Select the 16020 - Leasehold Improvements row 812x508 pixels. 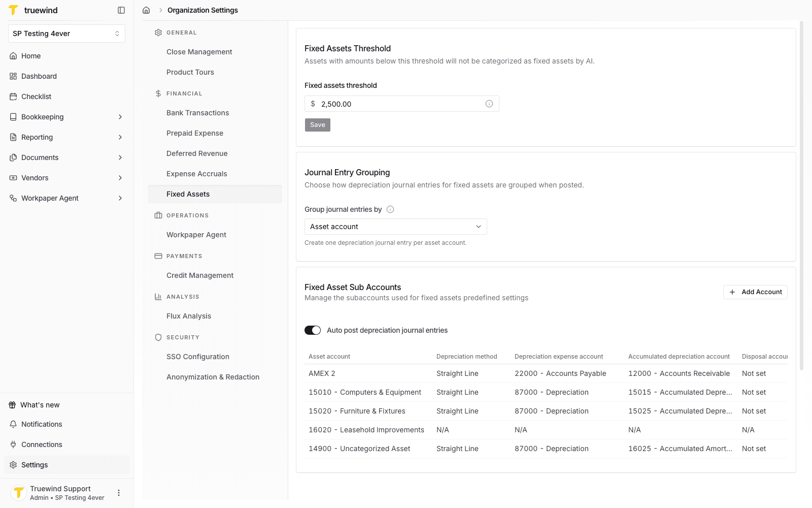point(546,430)
